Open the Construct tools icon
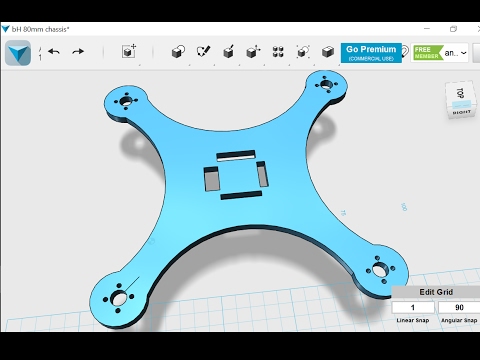480x360 pixels. tap(228, 52)
